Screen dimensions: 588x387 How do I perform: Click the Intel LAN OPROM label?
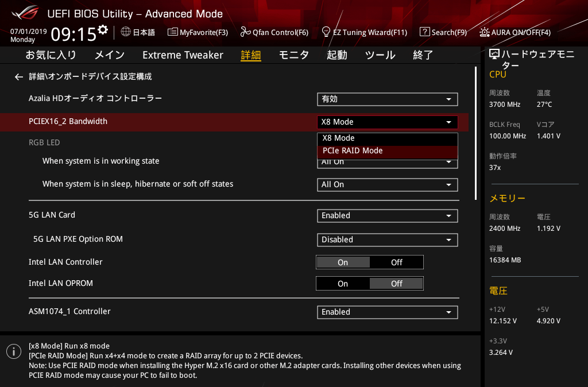61,284
